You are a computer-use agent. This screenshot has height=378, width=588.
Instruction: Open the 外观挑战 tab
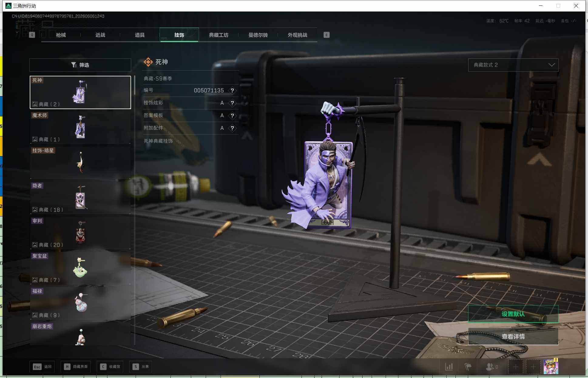(297, 35)
